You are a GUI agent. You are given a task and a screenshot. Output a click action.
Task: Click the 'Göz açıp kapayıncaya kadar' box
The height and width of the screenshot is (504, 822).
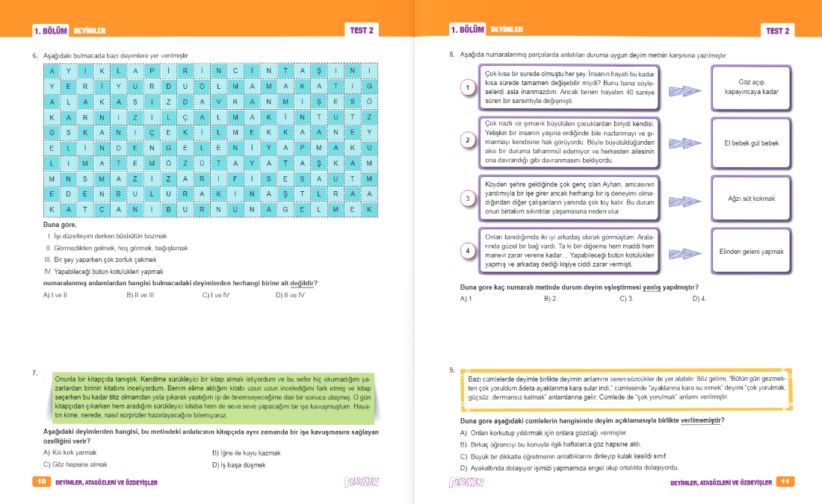coord(751,87)
